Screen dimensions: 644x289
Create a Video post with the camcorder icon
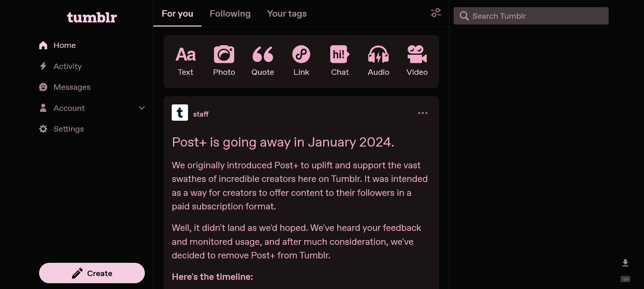417,54
